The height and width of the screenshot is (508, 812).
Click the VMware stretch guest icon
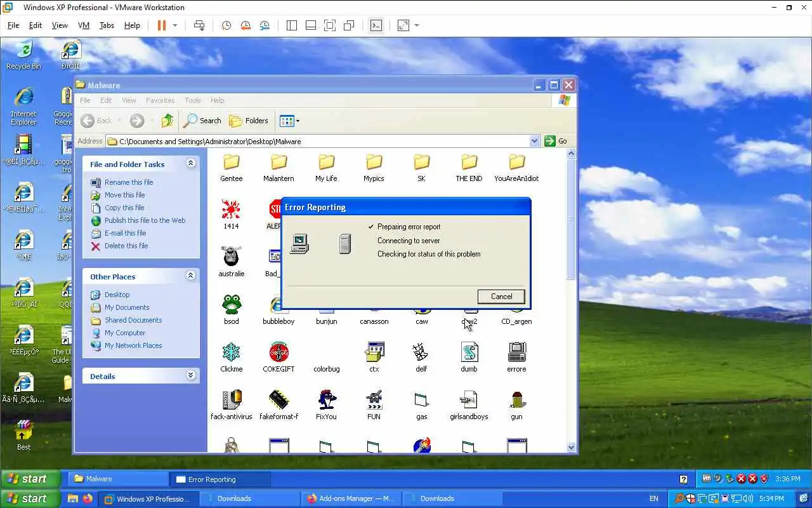pos(403,25)
